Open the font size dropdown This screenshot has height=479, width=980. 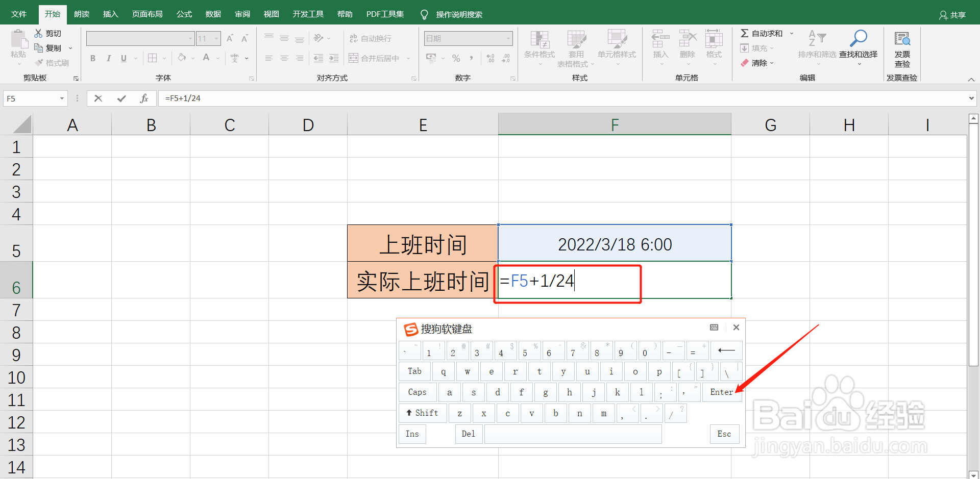(215, 38)
